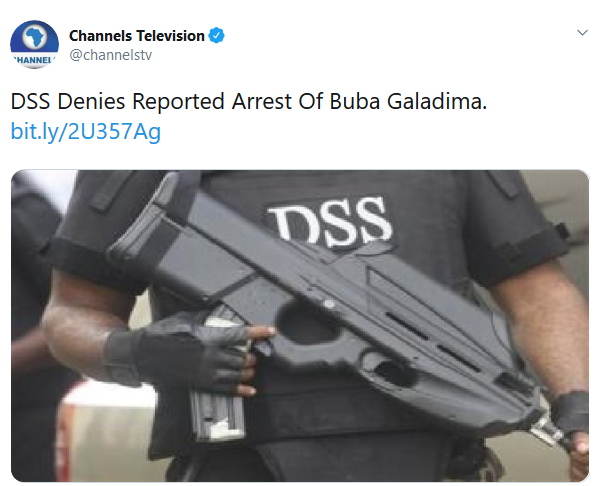The height and width of the screenshot is (486, 600).
Task: Click the blue verified badge checkmark
Action: (x=217, y=36)
